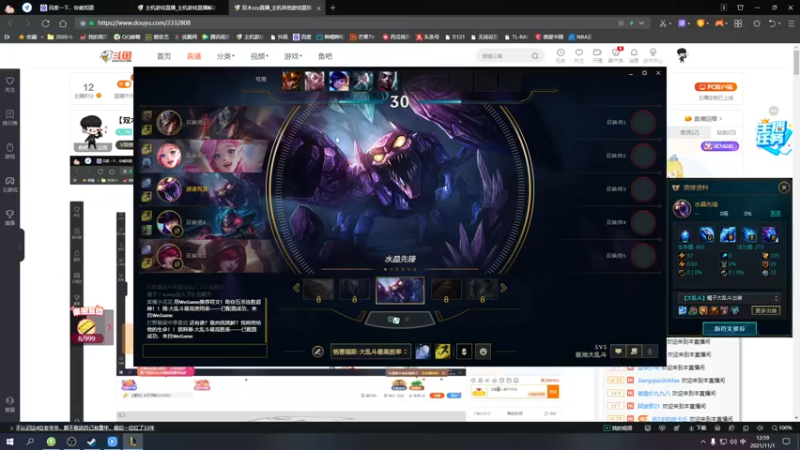Click the taskbar search icon
The height and width of the screenshot is (450, 800).
tap(30, 441)
